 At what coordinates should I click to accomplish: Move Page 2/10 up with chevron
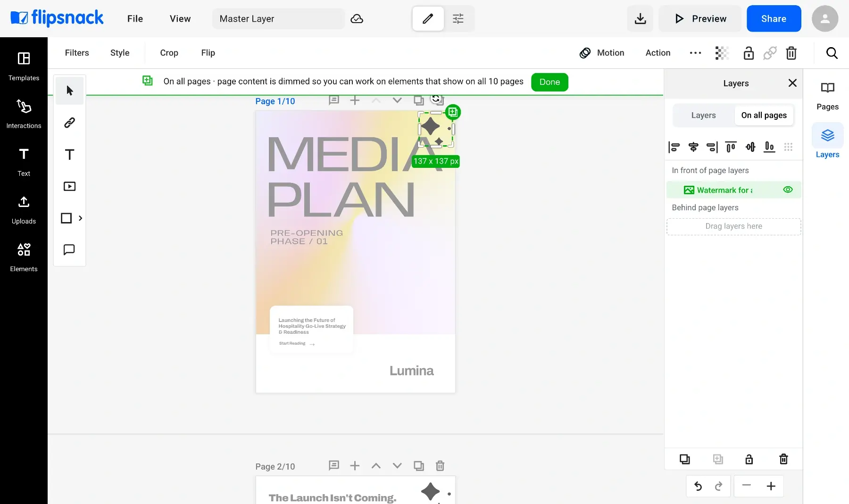tap(376, 466)
